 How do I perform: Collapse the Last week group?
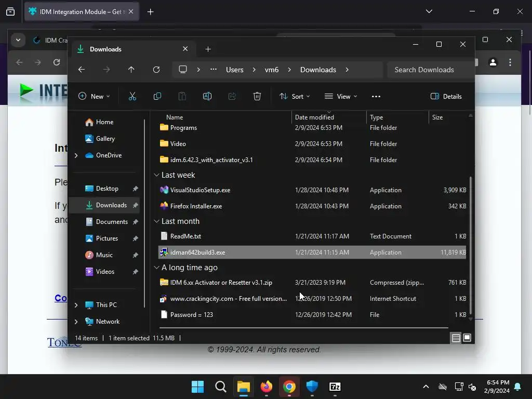point(156,175)
